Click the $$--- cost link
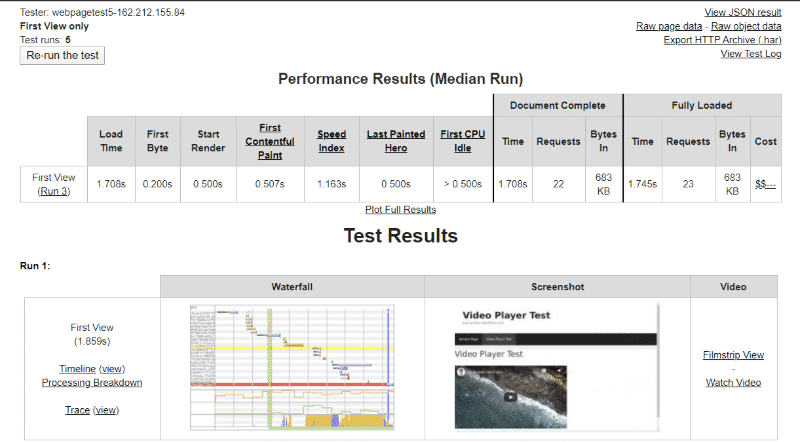 (x=766, y=184)
